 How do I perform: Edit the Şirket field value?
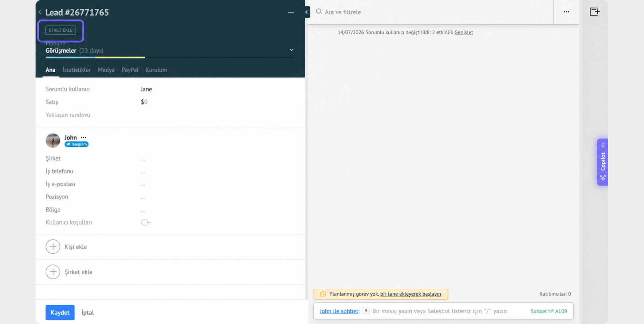coord(143,159)
